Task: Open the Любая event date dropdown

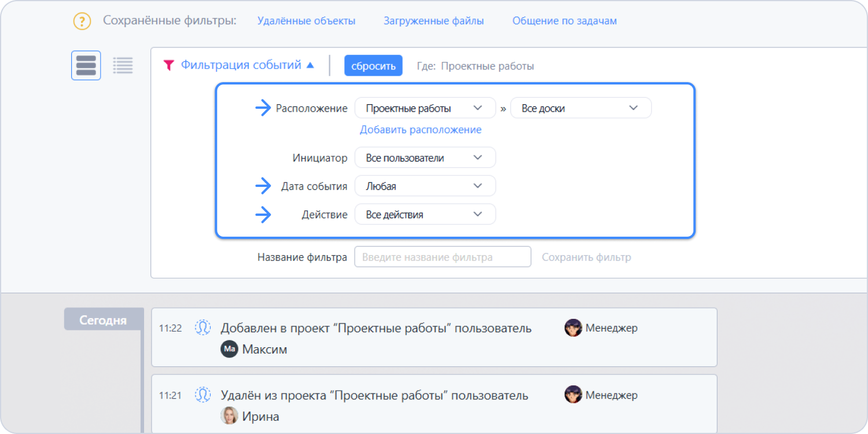Action: (x=425, y=186)
